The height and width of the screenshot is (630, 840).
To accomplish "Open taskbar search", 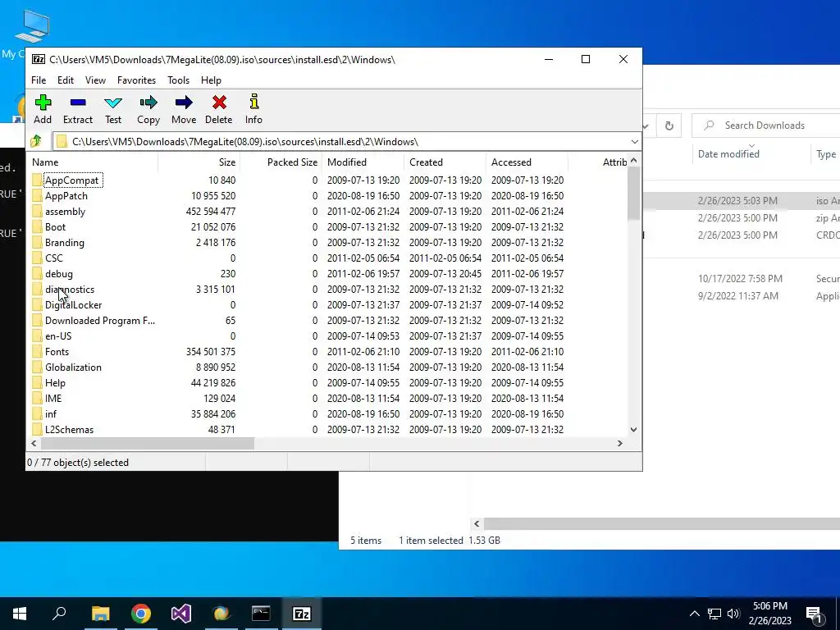I will pyautogui.click(x=59, y=614).
